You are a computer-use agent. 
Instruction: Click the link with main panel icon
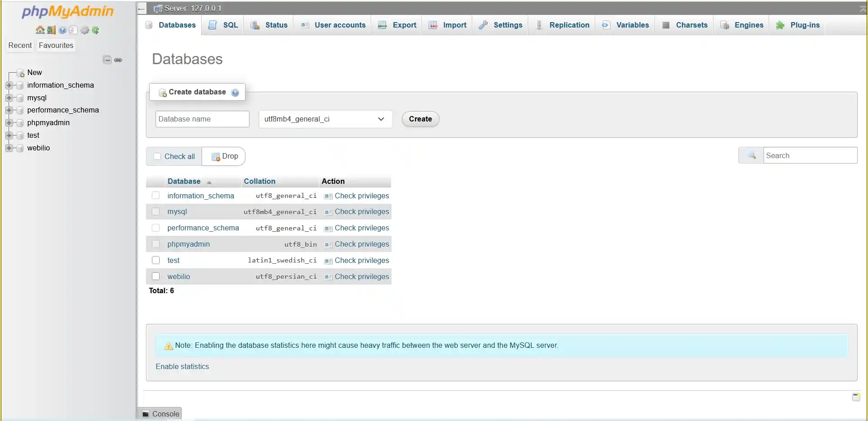click(x=118, y=60)
